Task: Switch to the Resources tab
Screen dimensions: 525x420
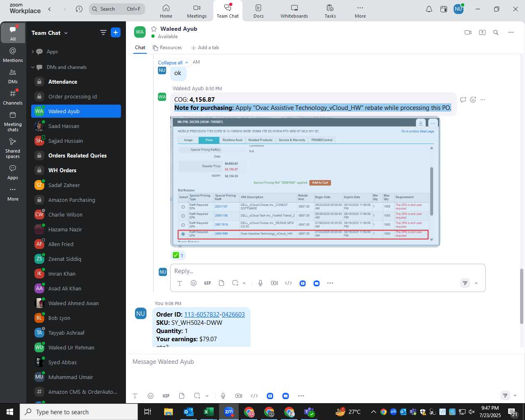Action: click(167, 48)
